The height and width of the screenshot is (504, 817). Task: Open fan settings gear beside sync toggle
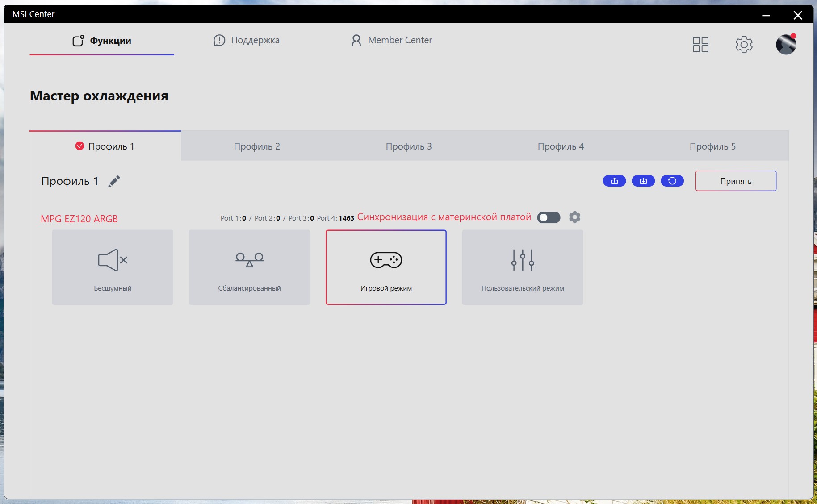(575, 217)
